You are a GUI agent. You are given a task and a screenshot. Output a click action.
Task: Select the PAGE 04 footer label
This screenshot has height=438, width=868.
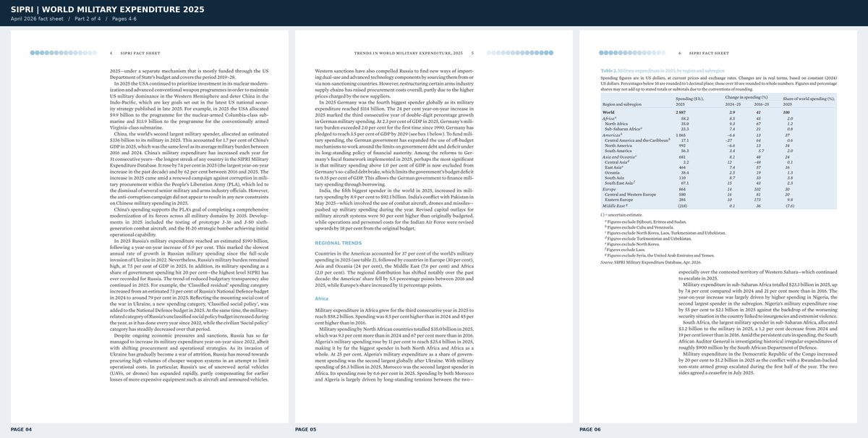tap(21, 429)
